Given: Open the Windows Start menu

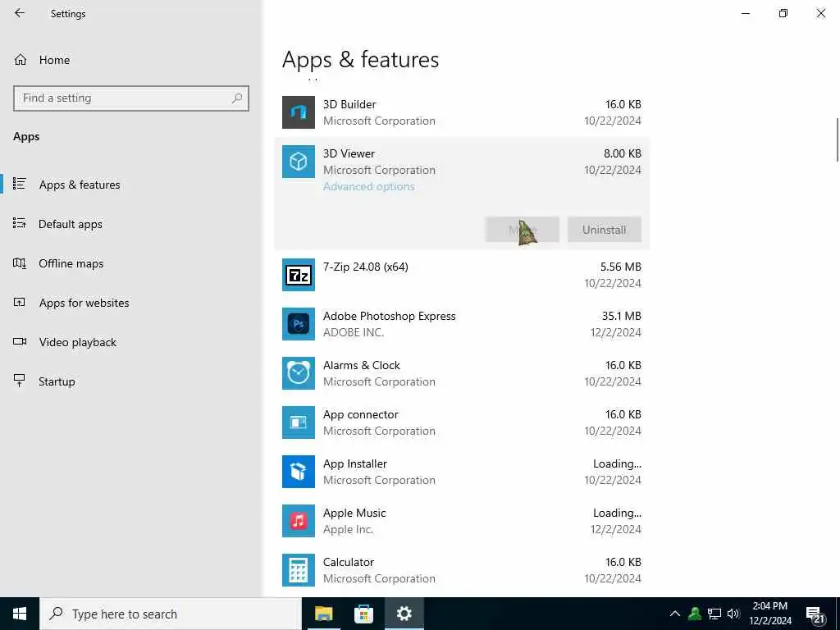Looking at the screenshot, I should pyautogui.click(x=20, y=614).
